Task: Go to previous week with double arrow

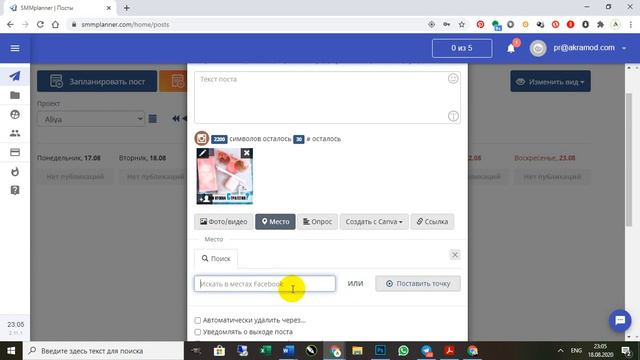Action: (176, 119)
